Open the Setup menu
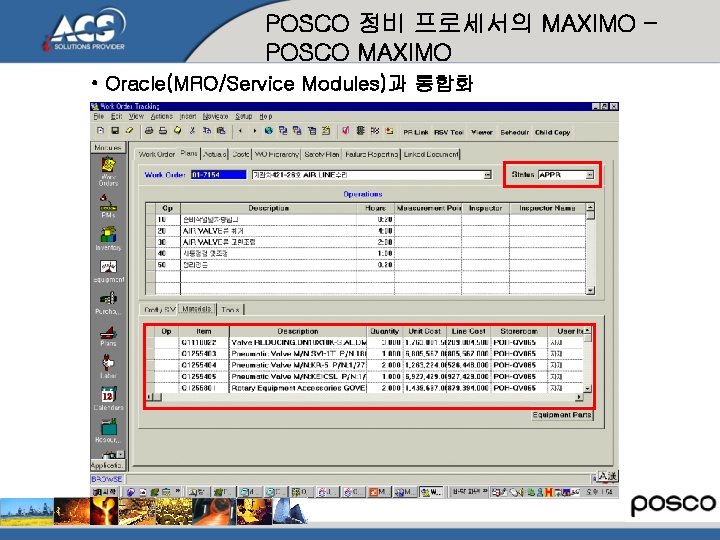The height and width of the screenshot is (540, 720). [x=243, y=117]
